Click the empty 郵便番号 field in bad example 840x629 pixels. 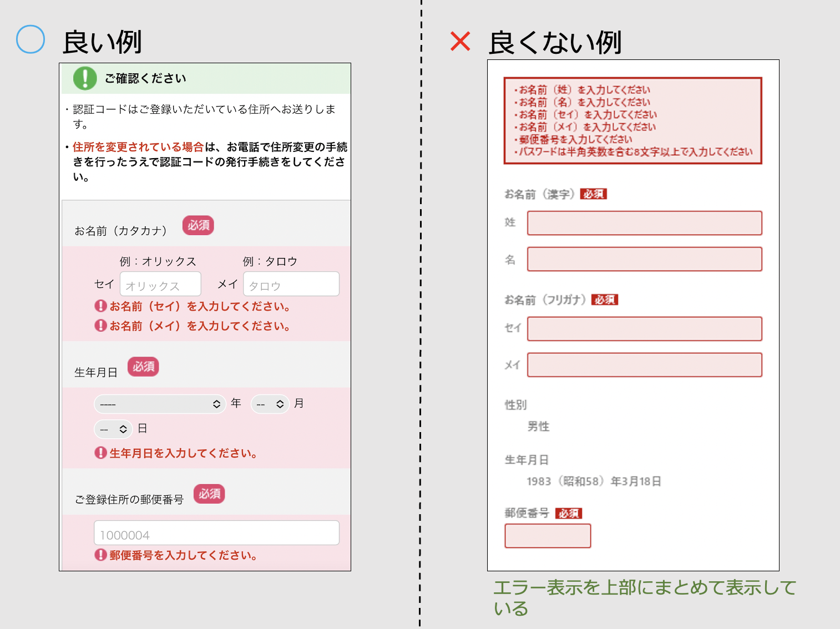pyautogui.click(x=548, y=536)
